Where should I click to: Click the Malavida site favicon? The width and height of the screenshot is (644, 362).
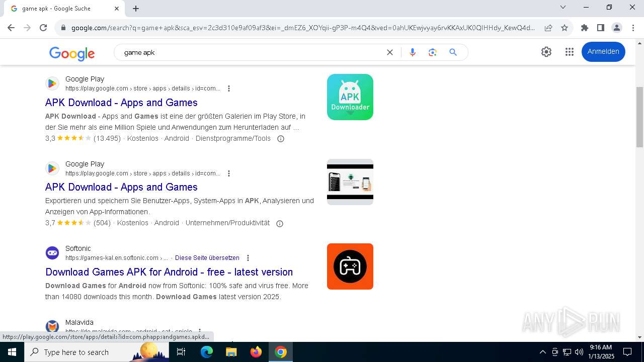[52, 326]
